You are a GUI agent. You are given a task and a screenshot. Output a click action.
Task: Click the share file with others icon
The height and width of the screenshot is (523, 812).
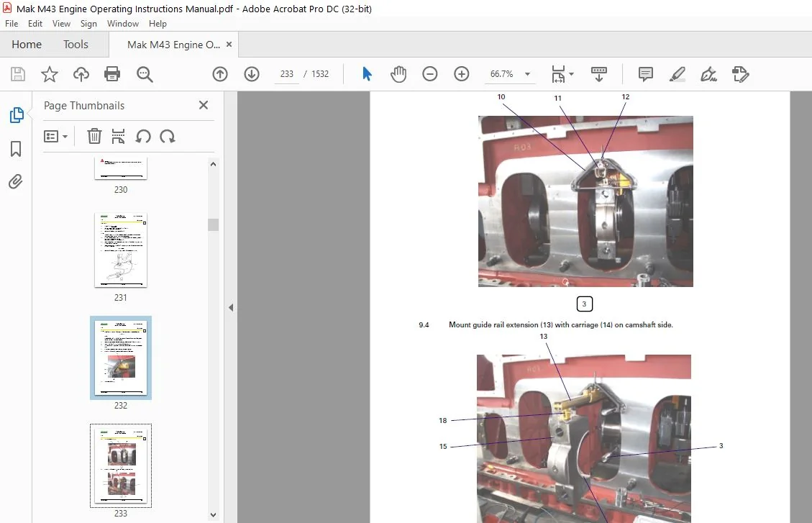[741, 74]
